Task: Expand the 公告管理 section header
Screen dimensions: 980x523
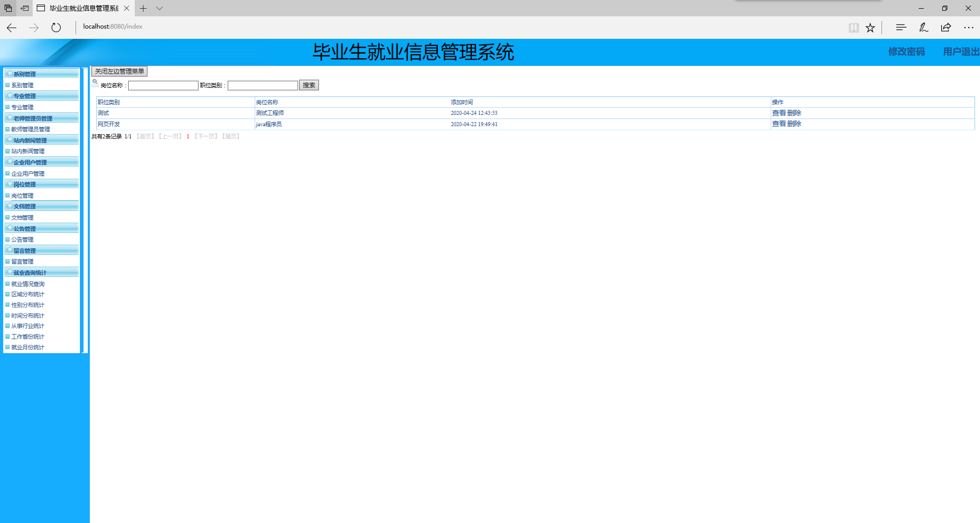Action: 42,229
